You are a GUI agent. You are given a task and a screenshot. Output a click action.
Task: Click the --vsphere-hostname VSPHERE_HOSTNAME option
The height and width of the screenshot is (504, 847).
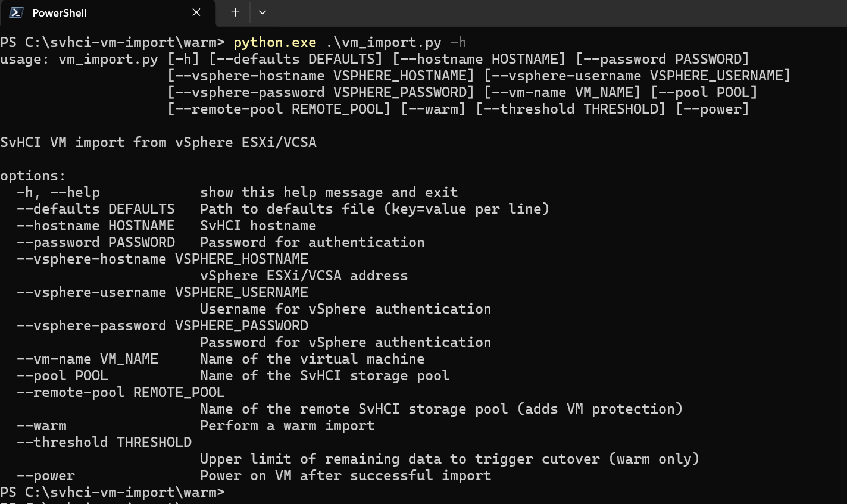click(x=162, y=259)
